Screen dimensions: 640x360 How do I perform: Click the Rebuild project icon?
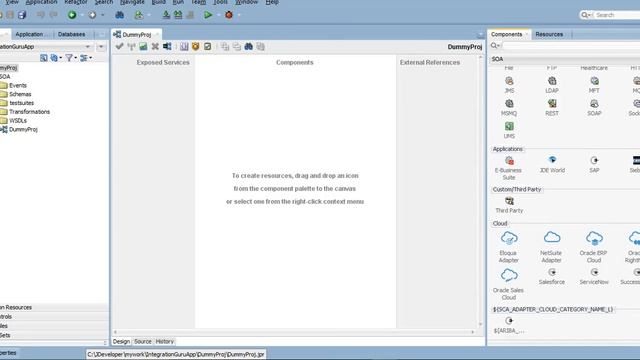[178, 15]
